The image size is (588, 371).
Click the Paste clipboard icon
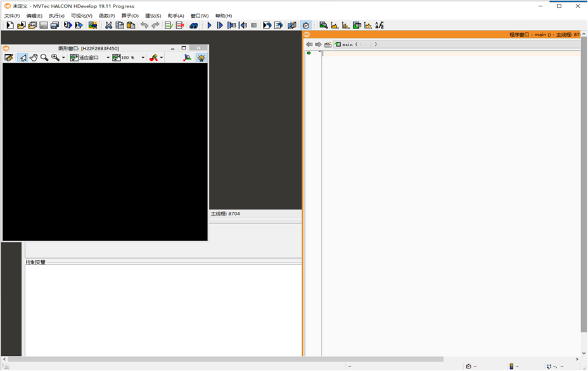pos(131,25)
